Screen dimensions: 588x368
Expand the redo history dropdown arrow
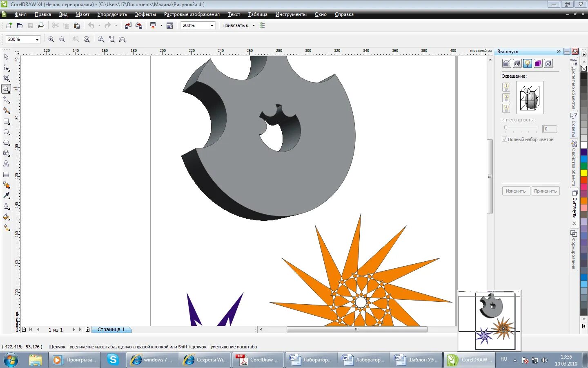point(116,25)
